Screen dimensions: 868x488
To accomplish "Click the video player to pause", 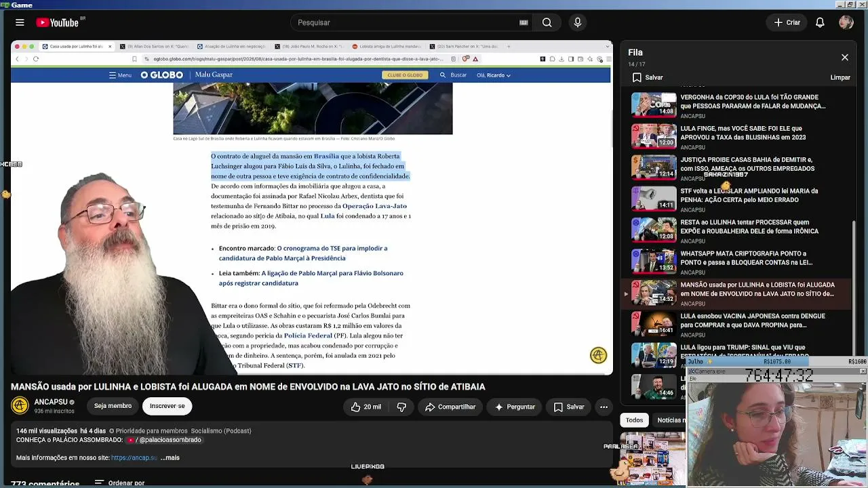I will point(312,208).
